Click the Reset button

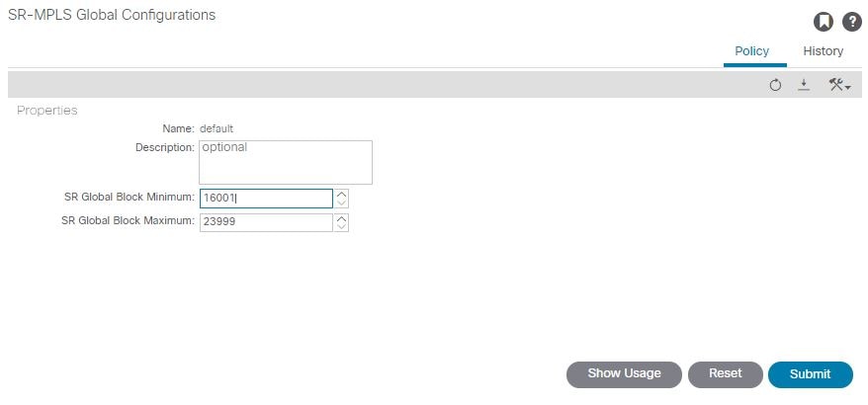pyautogui.click(x=726, y=374)
